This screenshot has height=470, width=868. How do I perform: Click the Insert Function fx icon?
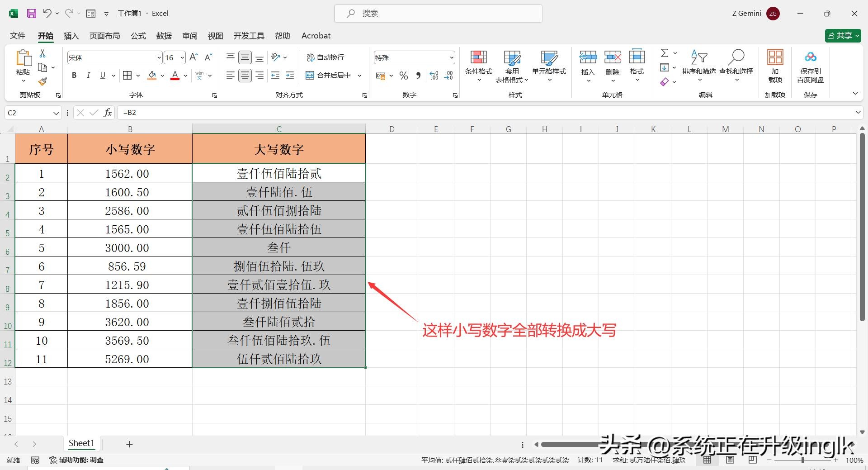[x=108, y=113]
